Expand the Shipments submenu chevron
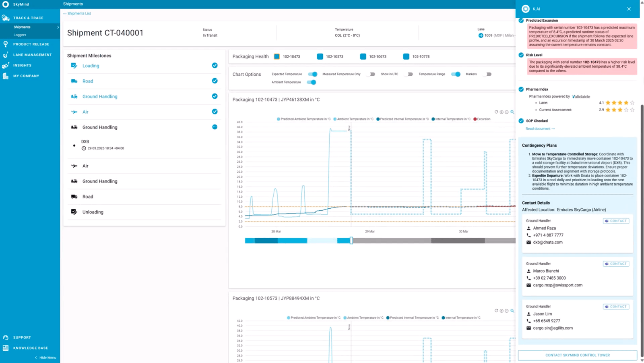This screenshot has height=363, width=644. pyautogui.click(x=58, y=27)
